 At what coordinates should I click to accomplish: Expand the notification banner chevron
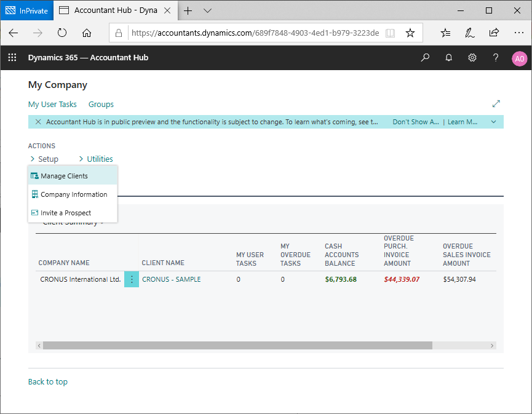[494, 122]
